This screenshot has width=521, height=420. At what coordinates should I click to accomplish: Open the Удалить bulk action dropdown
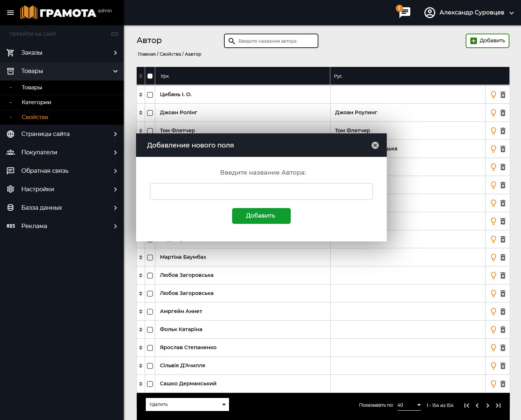pyautogui.click(x=187, y=404)
